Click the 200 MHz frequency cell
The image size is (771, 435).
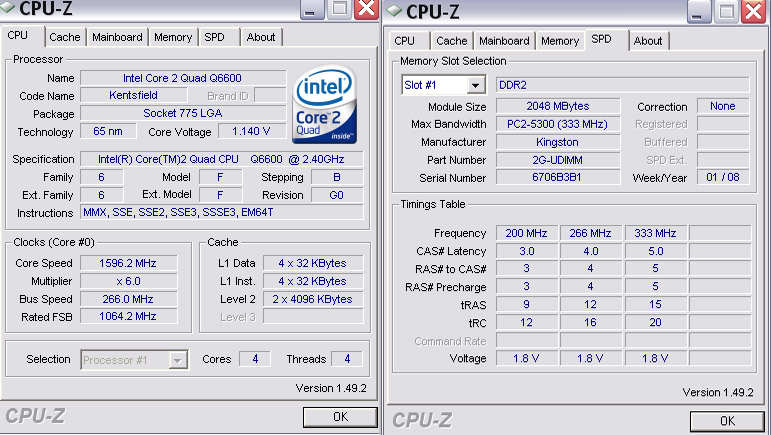(x=527, y=233)
